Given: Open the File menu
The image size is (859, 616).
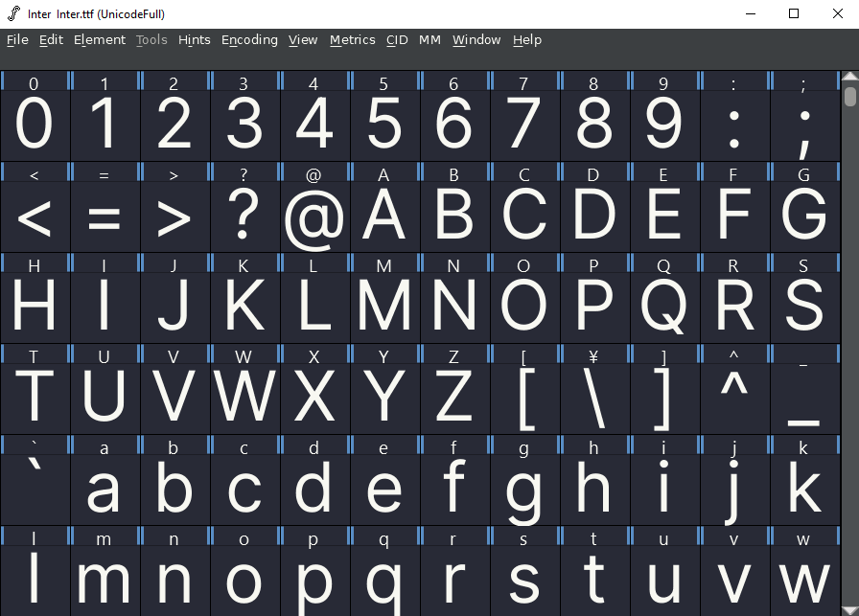Looking at the screenshot, I should (16, 39).
